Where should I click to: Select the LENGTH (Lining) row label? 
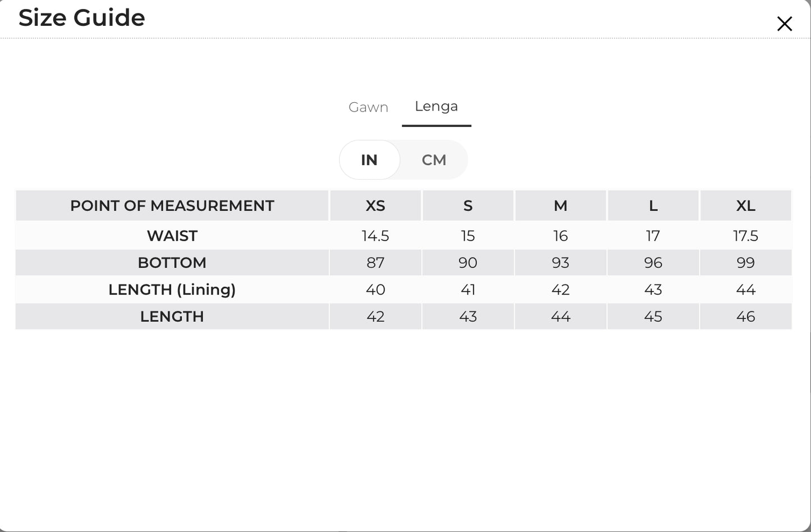pyautogui.click(x=172, y=290)
